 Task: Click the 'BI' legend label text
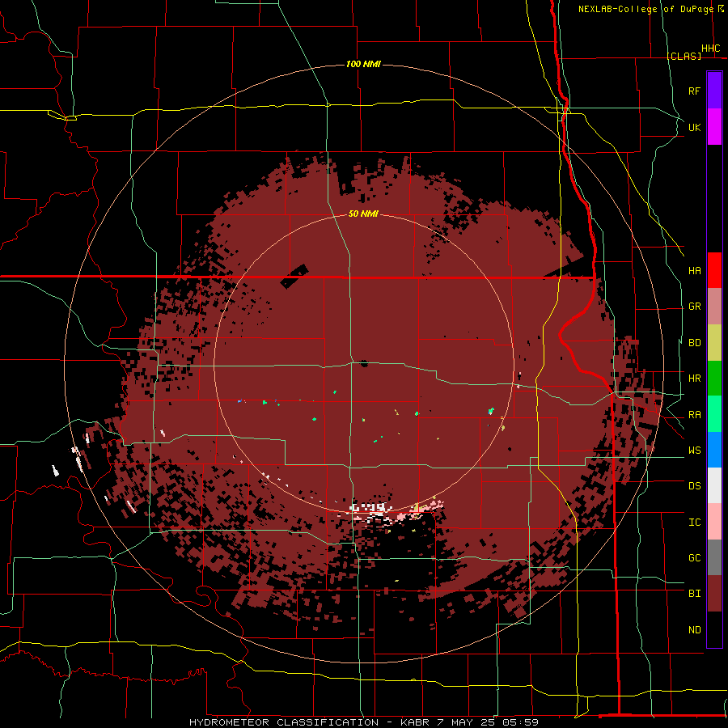[695, 594]
